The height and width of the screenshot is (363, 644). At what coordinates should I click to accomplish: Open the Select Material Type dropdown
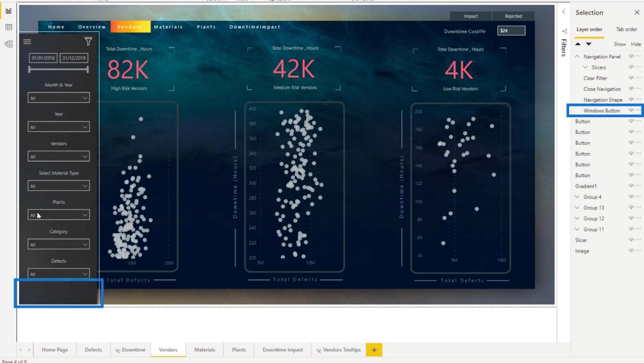tap(59, 186)
